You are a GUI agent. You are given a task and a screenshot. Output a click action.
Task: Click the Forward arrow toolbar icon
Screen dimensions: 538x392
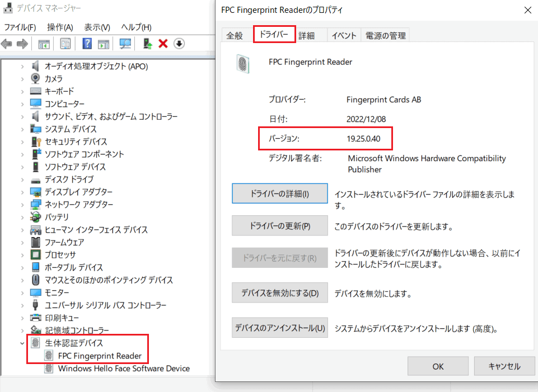pyautogui.click(x=22, y=44)
